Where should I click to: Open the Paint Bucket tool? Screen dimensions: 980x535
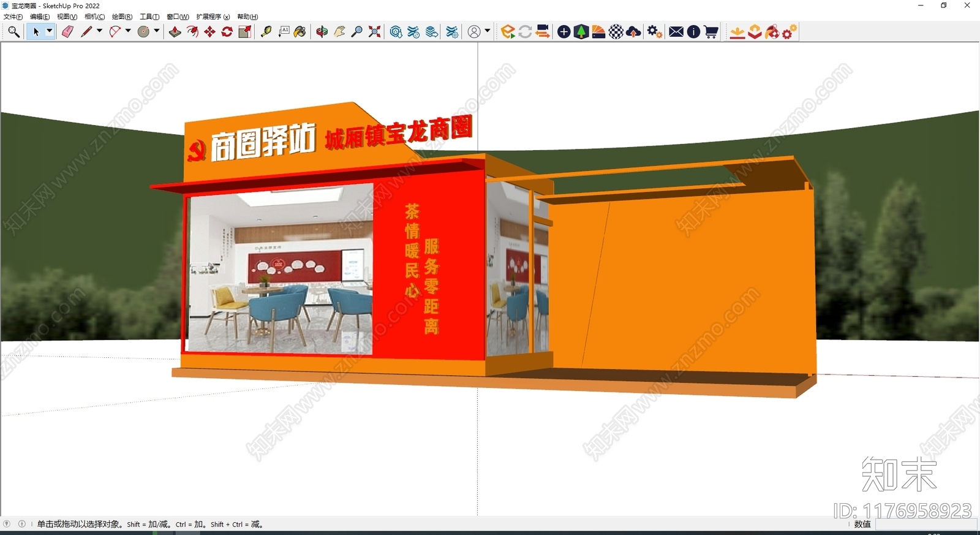[x=300, y=32]
